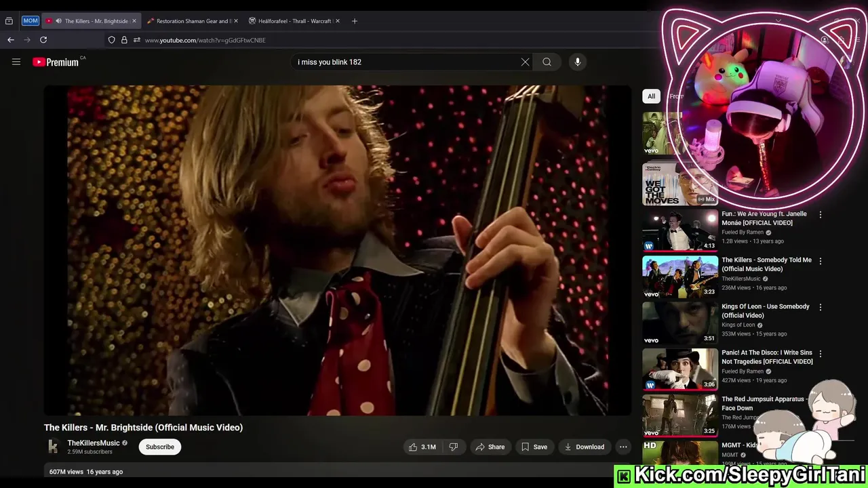The image size is (868, 488).
Task: Click the browser forward arrow
Action: click(x=27, y=40)
